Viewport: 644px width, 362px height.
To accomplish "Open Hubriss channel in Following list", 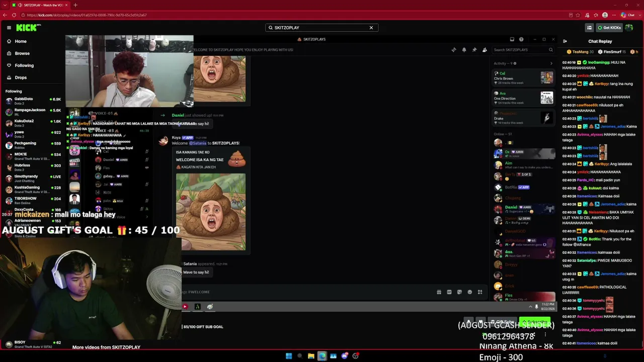I will click(x=33, y=167).
